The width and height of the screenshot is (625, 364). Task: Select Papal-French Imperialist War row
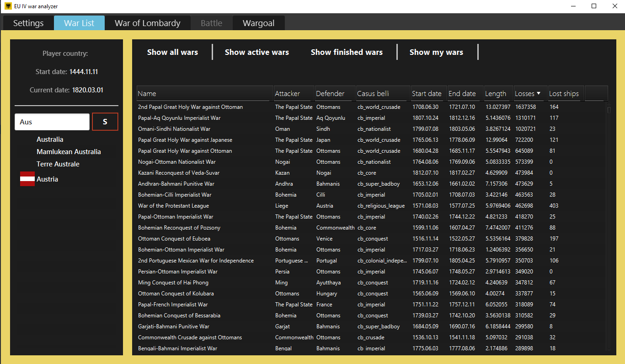[x=371, y=305]
